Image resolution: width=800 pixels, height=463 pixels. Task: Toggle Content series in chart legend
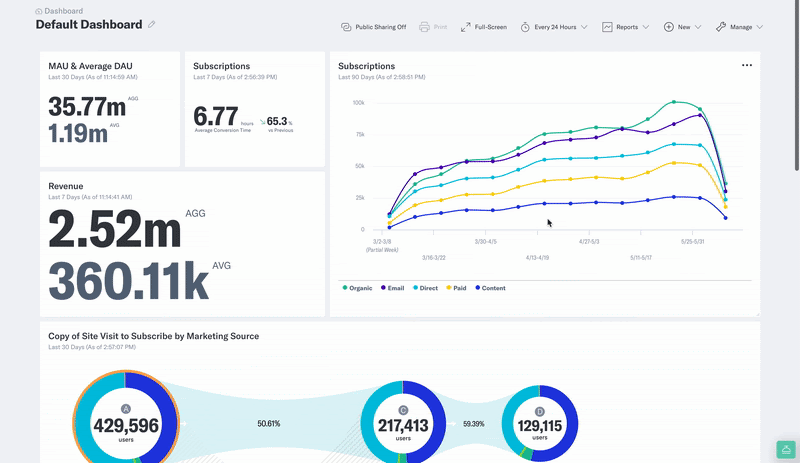click(490, 288)
